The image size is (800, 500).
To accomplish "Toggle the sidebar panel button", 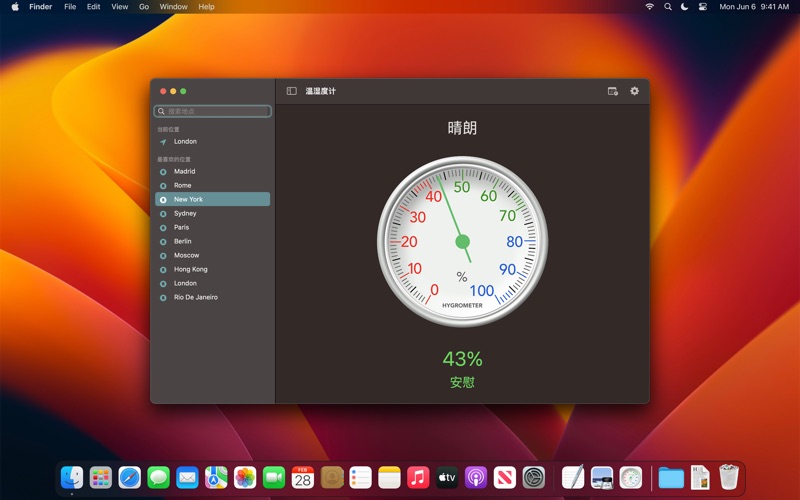I will click(291, 91).
